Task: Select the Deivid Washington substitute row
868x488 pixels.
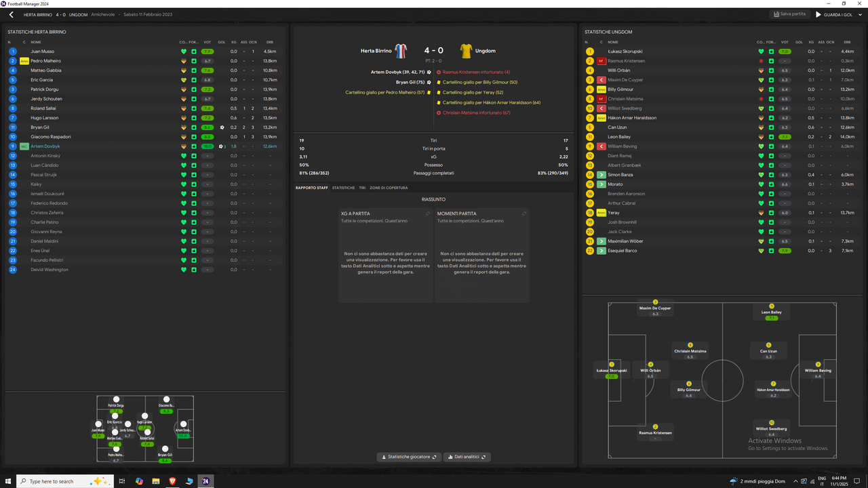Action: pos(145,270)
